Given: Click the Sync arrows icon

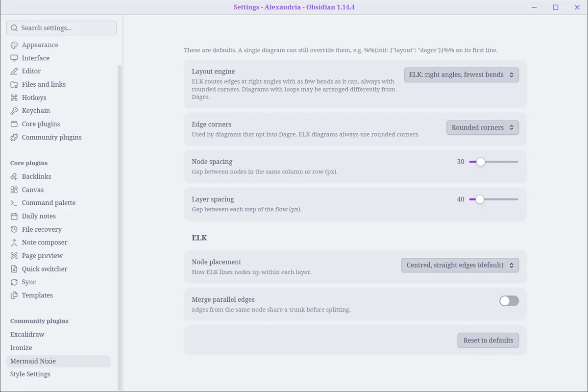Looking at the screenshot, I should pyautogui.click(x=14, y=283).
